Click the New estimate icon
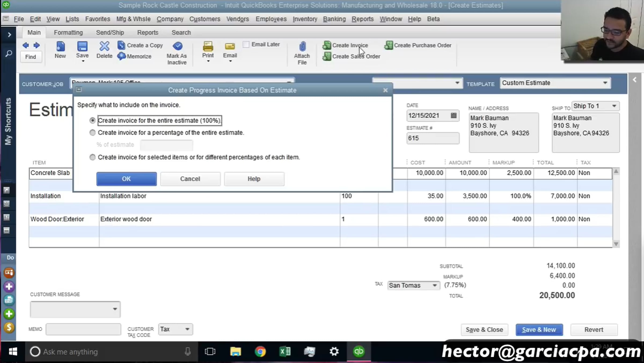This screenshot has width=644, height=363. click(x=60, y=46)
